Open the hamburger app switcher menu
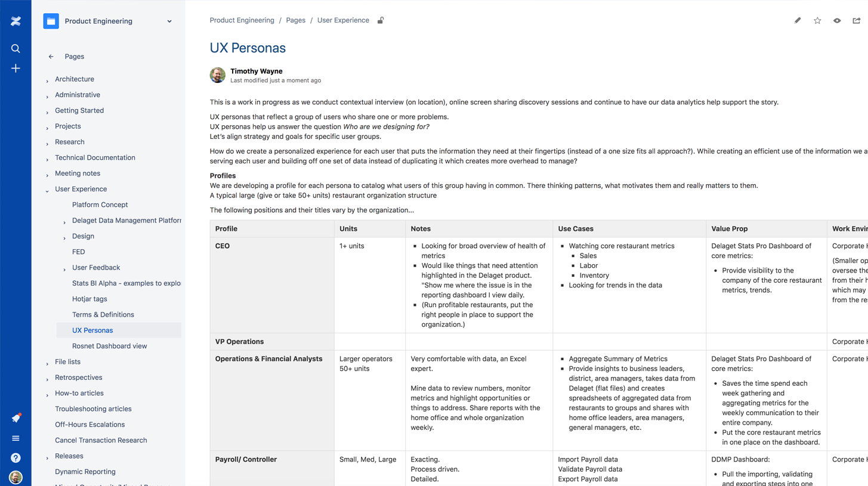The height and width of the screenshot is (486, 868). click(16, 438)
